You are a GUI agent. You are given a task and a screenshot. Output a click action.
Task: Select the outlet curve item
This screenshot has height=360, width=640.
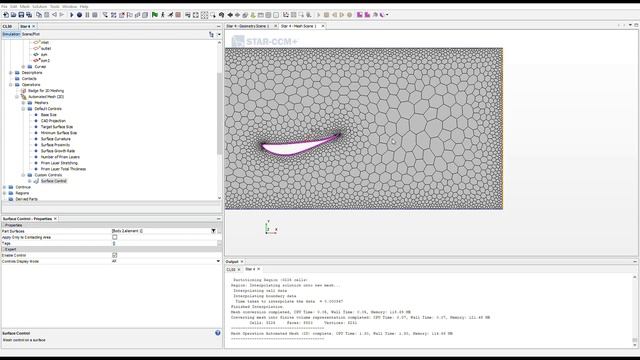pos(46,49)
